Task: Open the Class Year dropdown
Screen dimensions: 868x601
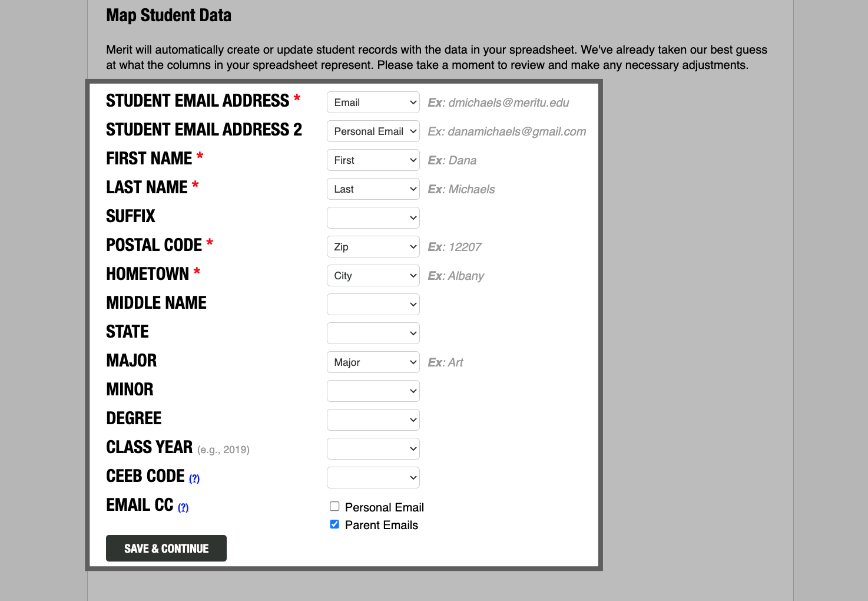Action: coord(373,449)
